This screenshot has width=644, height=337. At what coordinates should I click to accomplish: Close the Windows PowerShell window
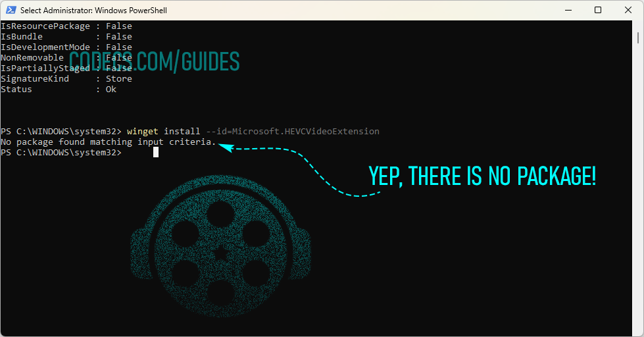(628, 10)
